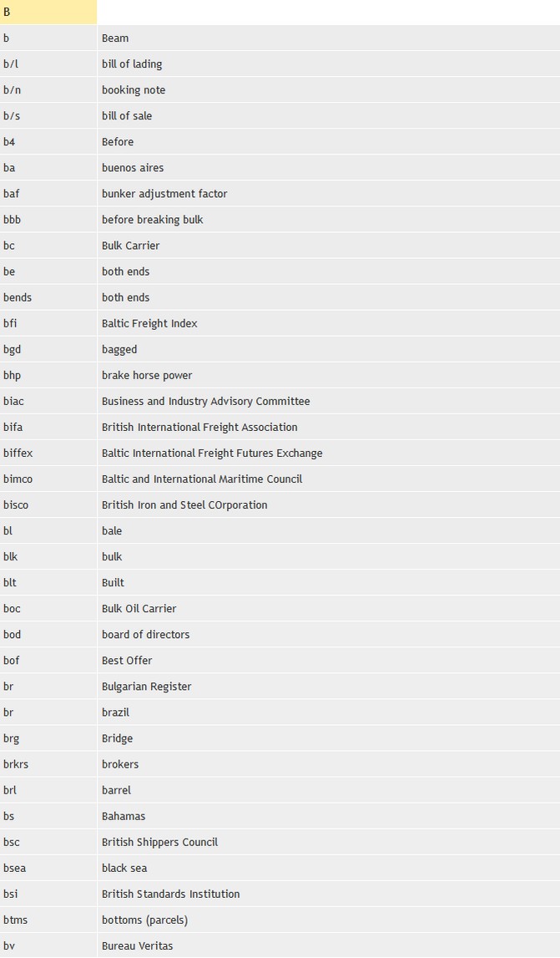Click the "Bulk Oil Carrier" definition
The height and width of the screenshot is (958, 560).
coord(139,608)
